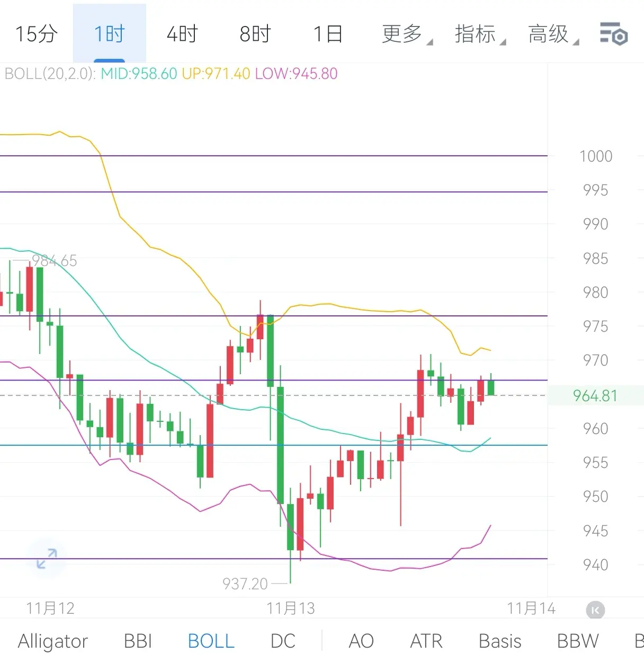Switch to the 4时 timeframe
Image resolution: width=644 pixels, height=671 pixels.
182,34
